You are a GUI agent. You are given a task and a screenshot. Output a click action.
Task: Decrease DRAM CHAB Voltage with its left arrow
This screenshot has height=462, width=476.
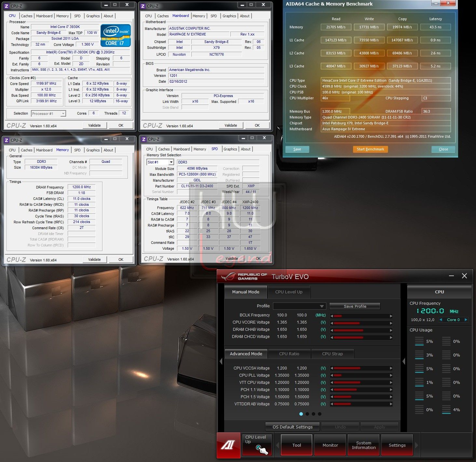point(332,330)
